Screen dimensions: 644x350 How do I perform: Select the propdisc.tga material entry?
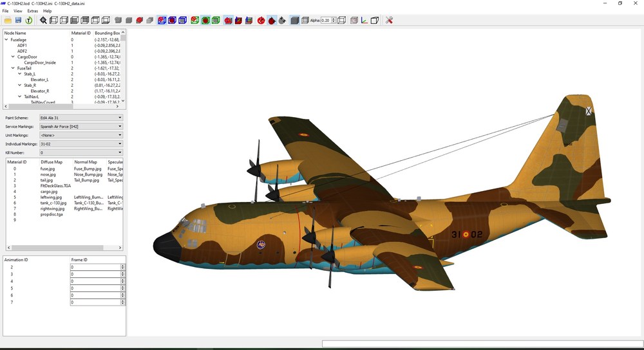tap(52, 214)
